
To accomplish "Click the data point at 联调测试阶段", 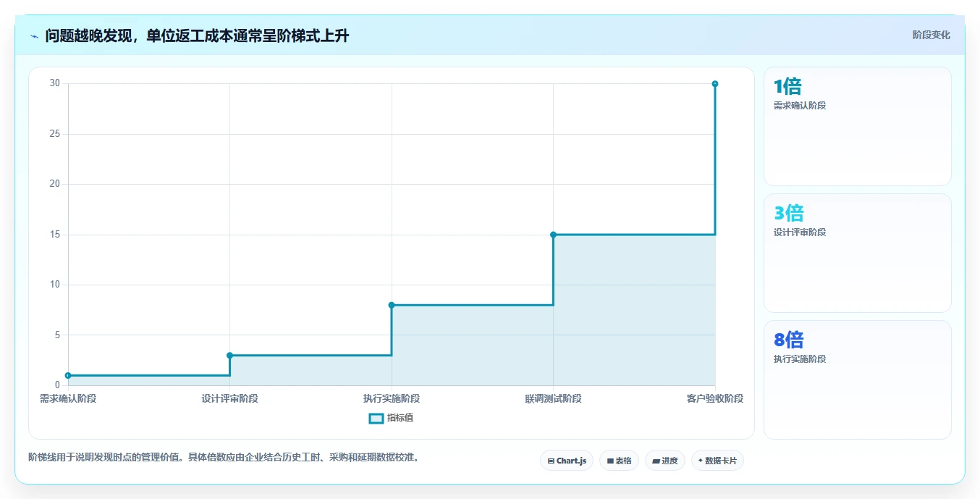I will click(x=553, y=235).
